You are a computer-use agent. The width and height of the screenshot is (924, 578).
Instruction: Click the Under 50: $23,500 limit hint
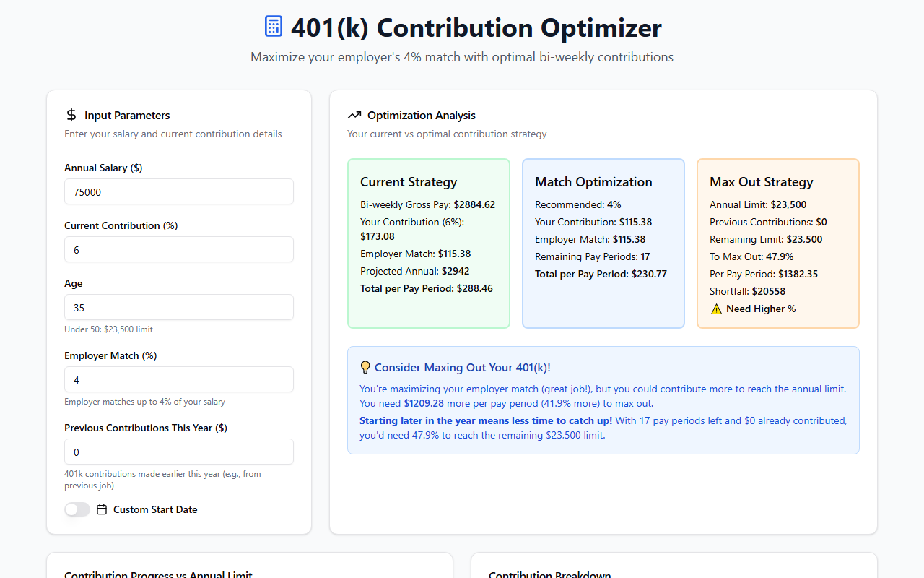108,329
